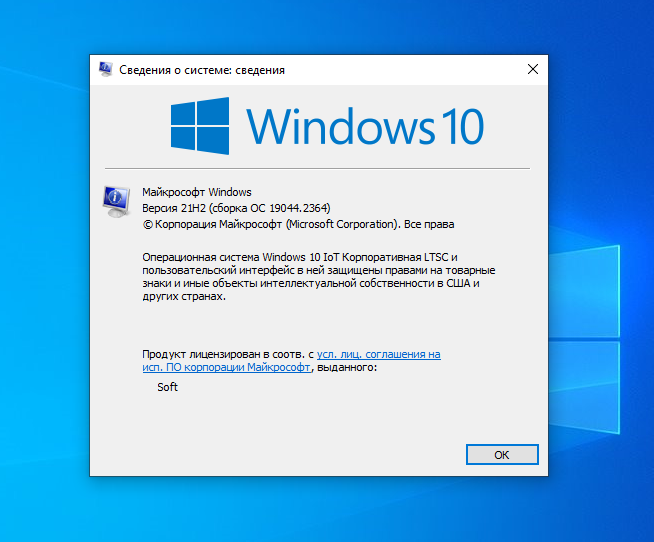Click the licensee name 'Soft'

[167, 387]
